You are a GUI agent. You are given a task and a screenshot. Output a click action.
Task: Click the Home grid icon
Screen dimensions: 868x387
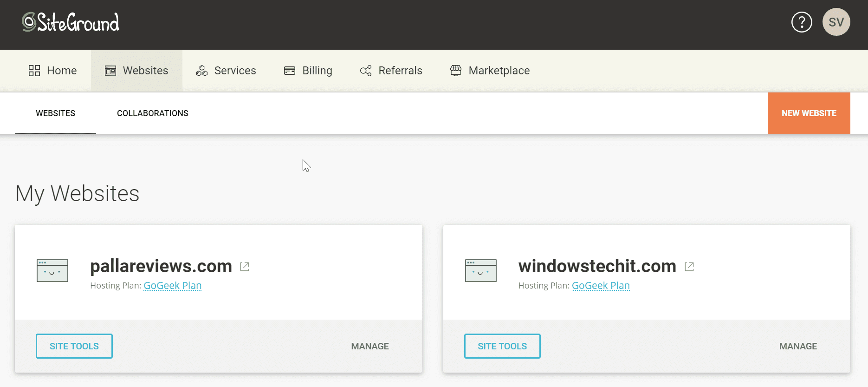[34, 71]
